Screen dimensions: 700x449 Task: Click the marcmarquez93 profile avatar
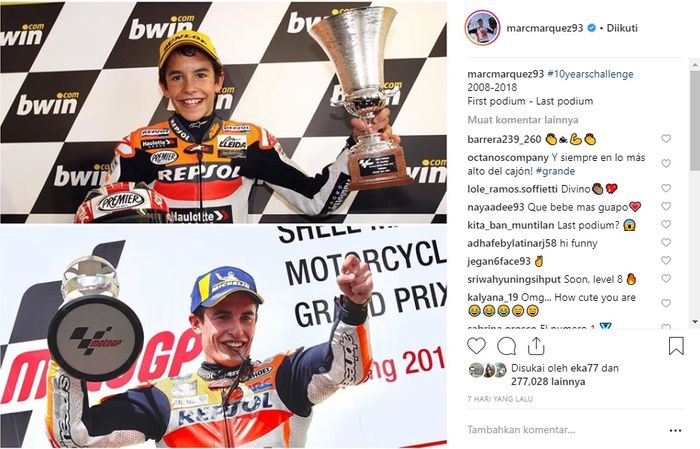[x=482, y=28]
